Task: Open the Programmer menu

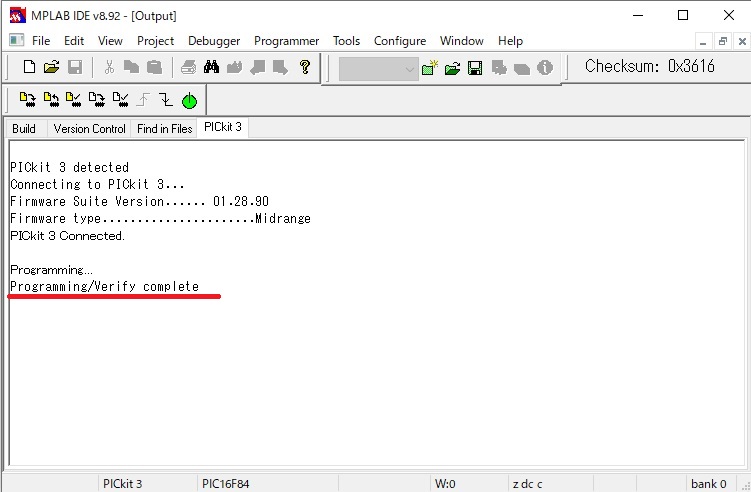Action: pos(286,41)
